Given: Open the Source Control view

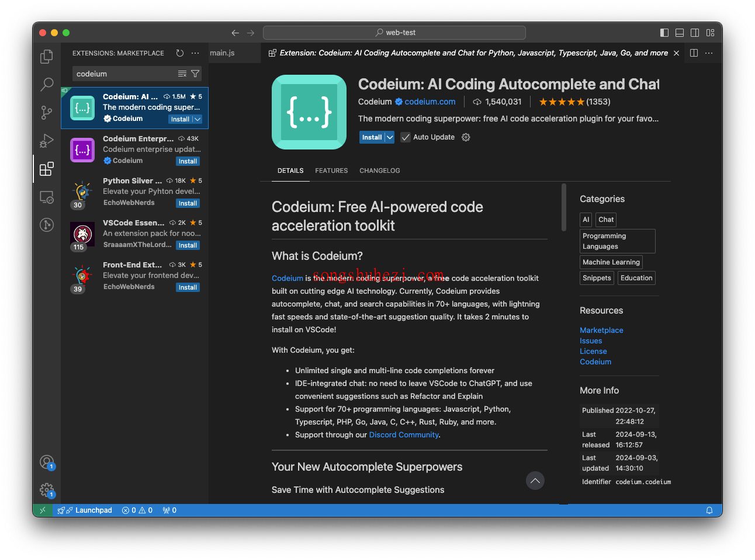Looking at the screenshot, I should tap(47, 113).
